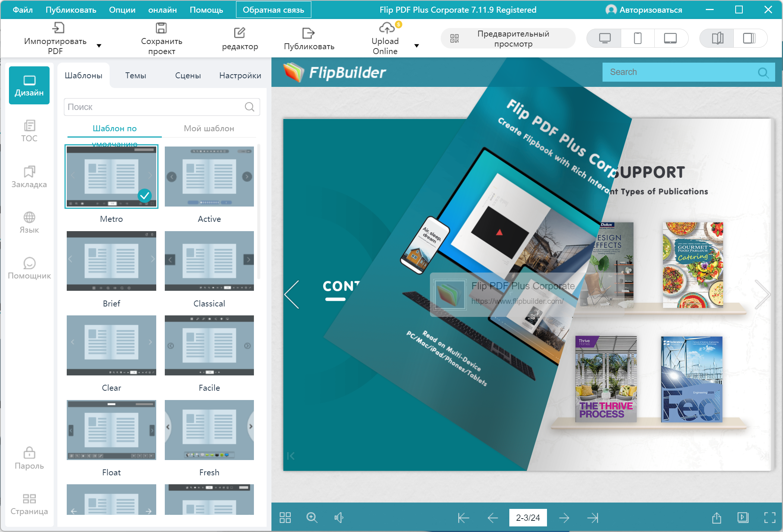
Task: Switch to the Темы tab
Action: tap(135, 76)
